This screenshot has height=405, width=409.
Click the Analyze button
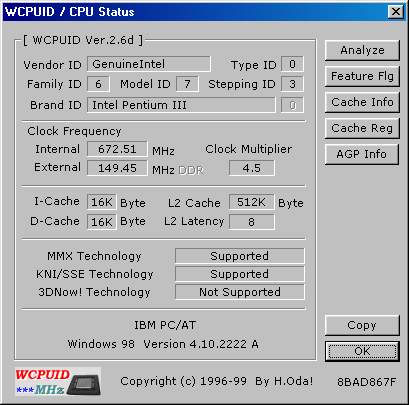click(362, 50)
